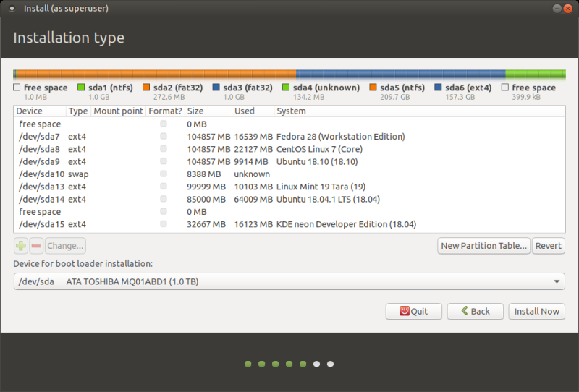Screen dimensions: 579x392
Task: Toggle Format checkbox for /dev/sda7
Action: (x=164, y=137)
